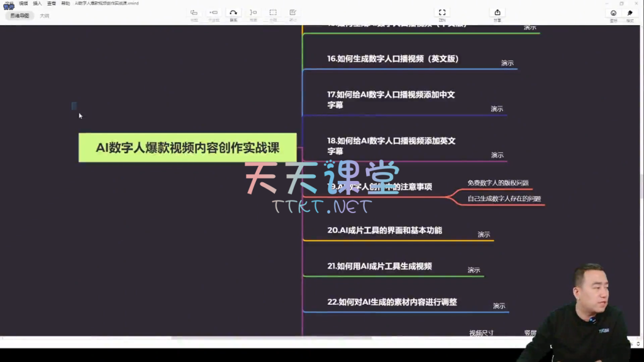This screenshot has width=644, height=362.
Task: Click the Share icon
Action: click(x=497, y=13)
